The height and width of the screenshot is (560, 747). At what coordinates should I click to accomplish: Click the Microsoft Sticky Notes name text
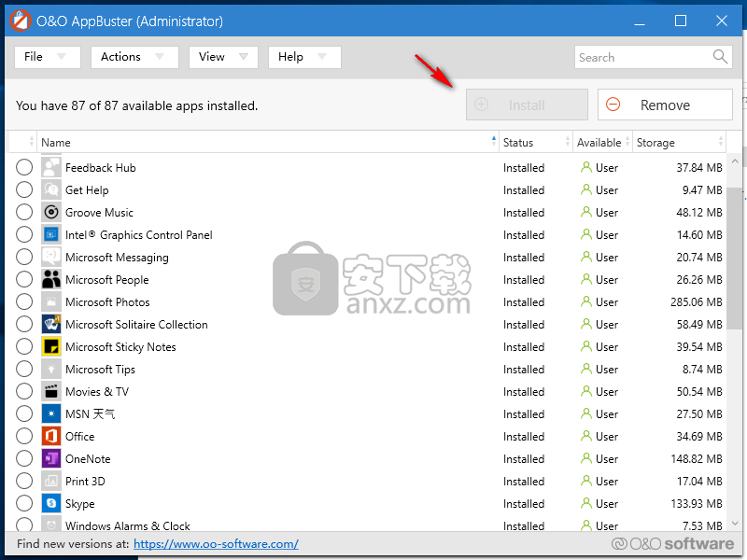(120, 346)
